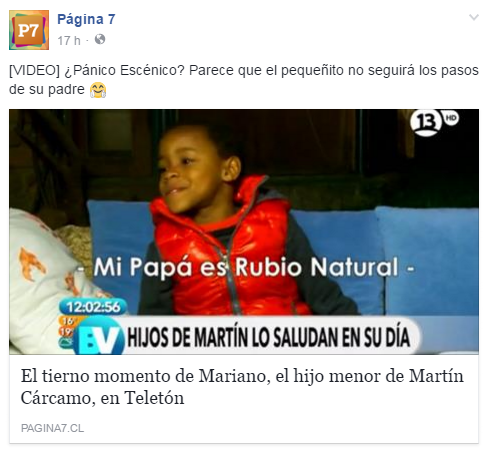Click the Canal 13 logo on the thumbnail
Screen dimensions: 488x449
(x=425, y=123)
